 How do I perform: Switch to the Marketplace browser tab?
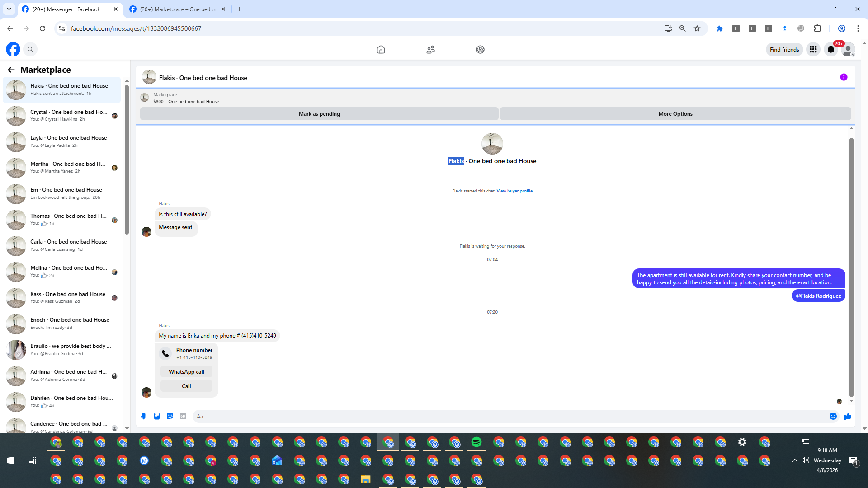tap(177, 9)
